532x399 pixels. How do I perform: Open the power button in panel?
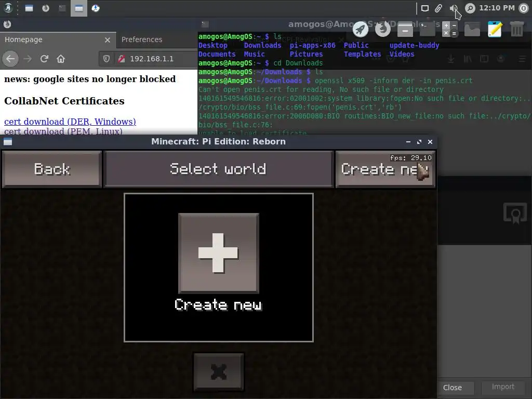[x=524, y=8]
